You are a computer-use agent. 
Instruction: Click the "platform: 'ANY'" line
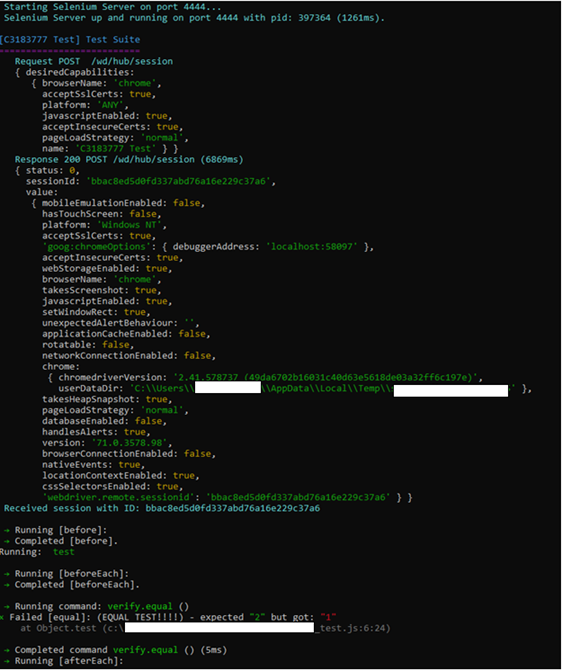coord(85,105)
